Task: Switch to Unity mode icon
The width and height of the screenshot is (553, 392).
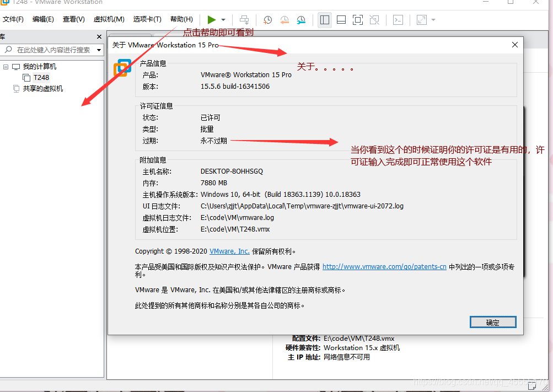Action: tap(374, 20)
